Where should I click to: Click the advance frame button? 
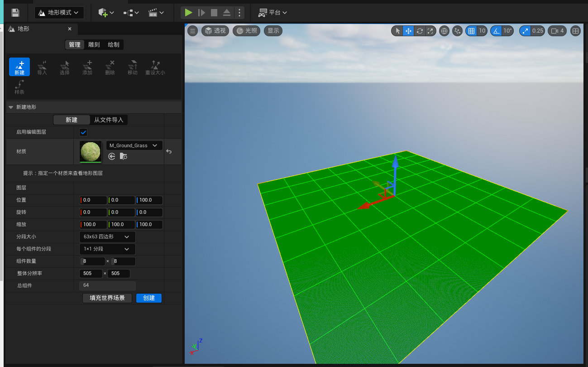202,13
